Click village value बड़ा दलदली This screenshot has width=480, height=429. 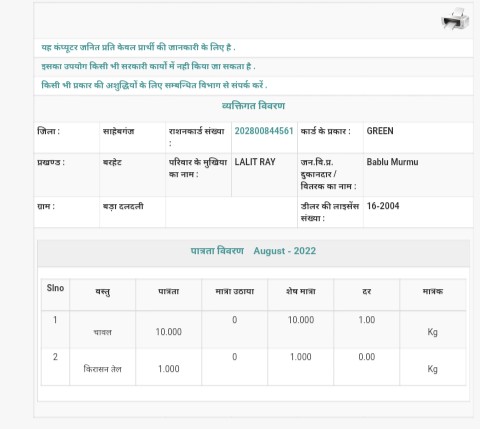123,206
